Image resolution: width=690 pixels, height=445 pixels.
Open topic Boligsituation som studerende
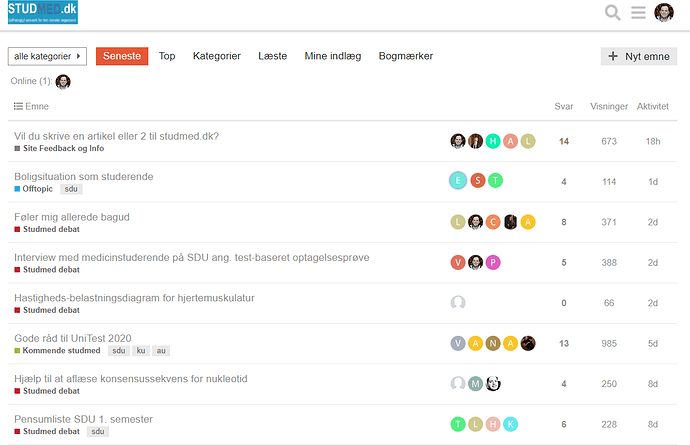[84, 177]
